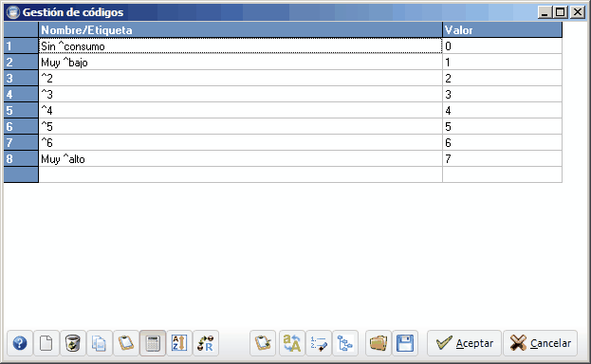Open help with the question mark icon
The height and width of the screenshot is (364, 591).
click(x=20, y=343)
